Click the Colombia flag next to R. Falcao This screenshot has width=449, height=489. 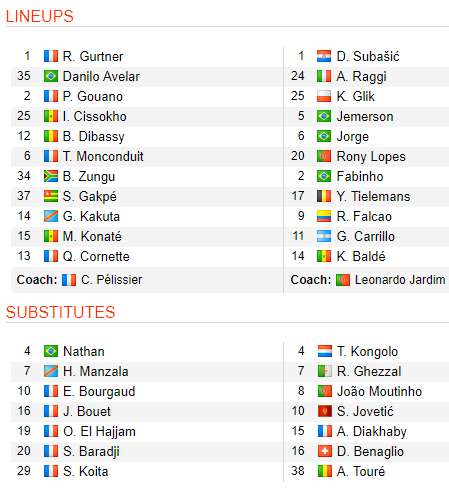click(324, 216)
